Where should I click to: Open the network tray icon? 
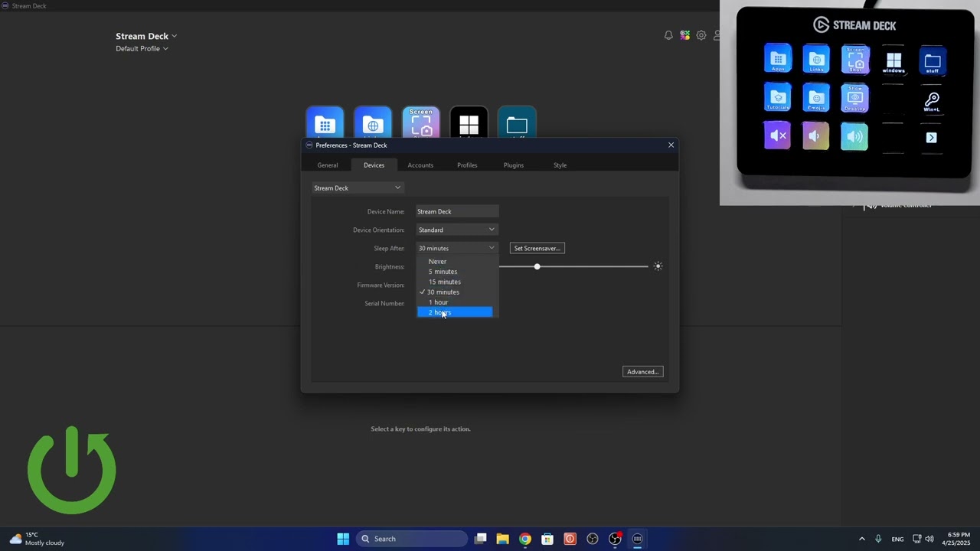(917, 539)
